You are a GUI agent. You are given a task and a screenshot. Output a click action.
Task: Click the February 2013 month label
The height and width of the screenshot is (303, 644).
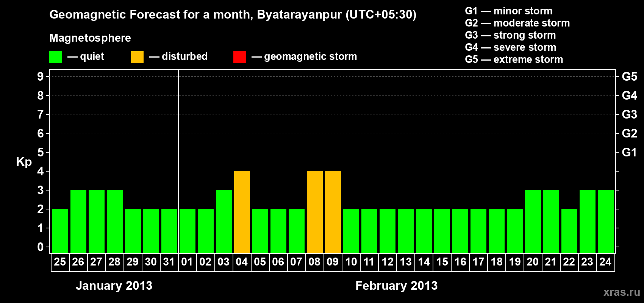(397, 286)
